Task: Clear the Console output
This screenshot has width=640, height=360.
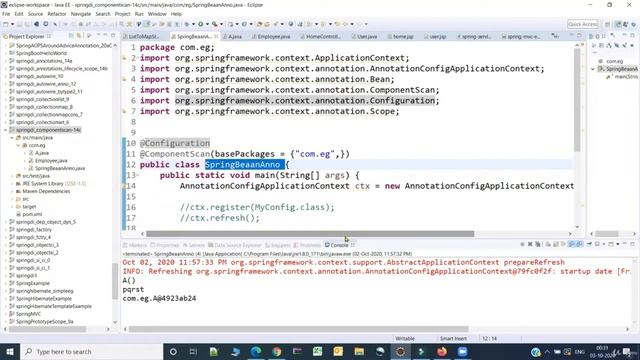Action: 548,244
